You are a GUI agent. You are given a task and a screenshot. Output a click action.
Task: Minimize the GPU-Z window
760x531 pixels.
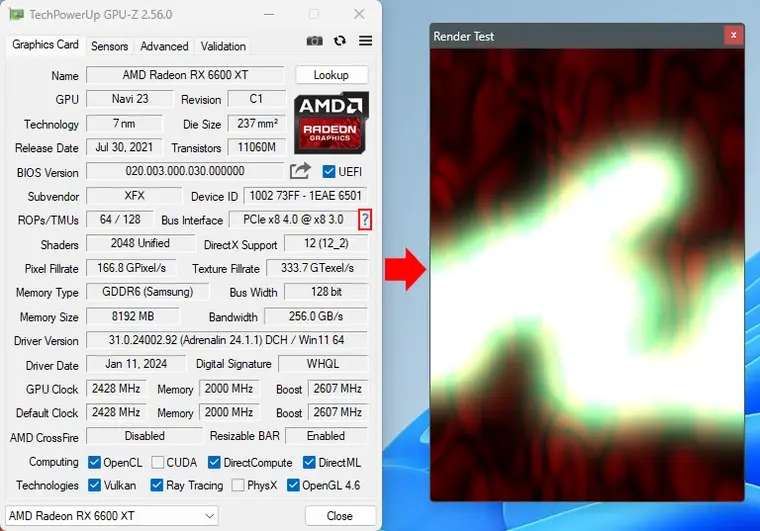[x=269, y=15]
